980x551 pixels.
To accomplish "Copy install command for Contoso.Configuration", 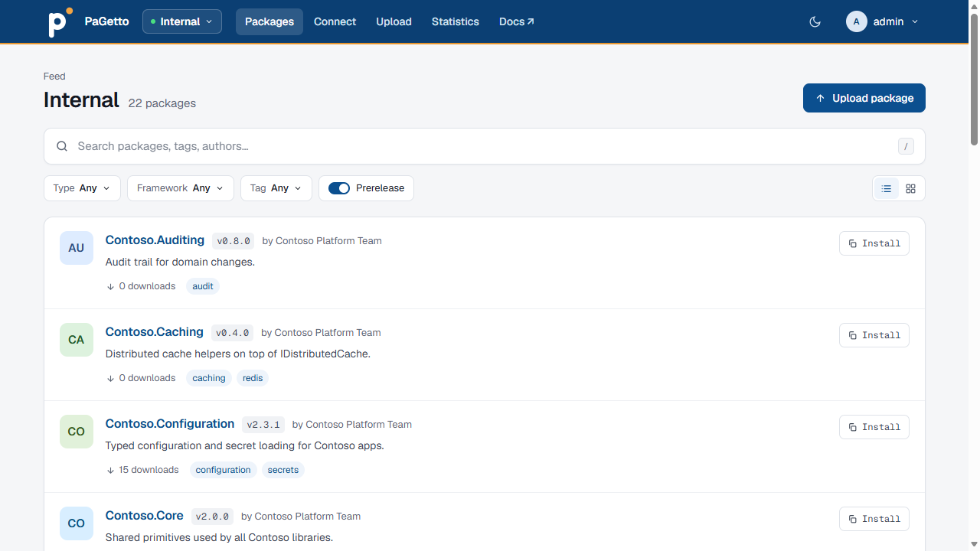I will click(874, 427).
